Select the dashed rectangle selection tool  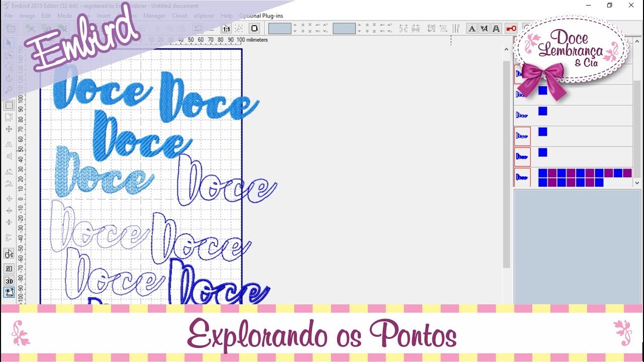(9, 106)
